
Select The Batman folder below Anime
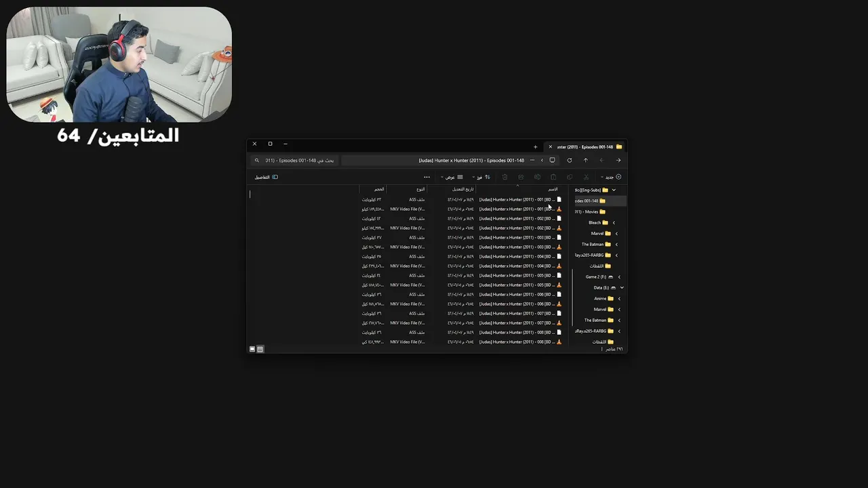[x=599, y=321]
